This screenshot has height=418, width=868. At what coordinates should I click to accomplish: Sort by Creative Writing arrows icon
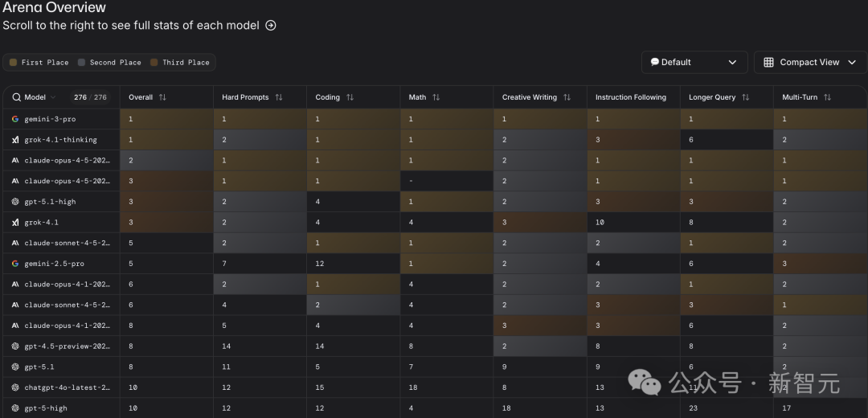coord(567,97)
